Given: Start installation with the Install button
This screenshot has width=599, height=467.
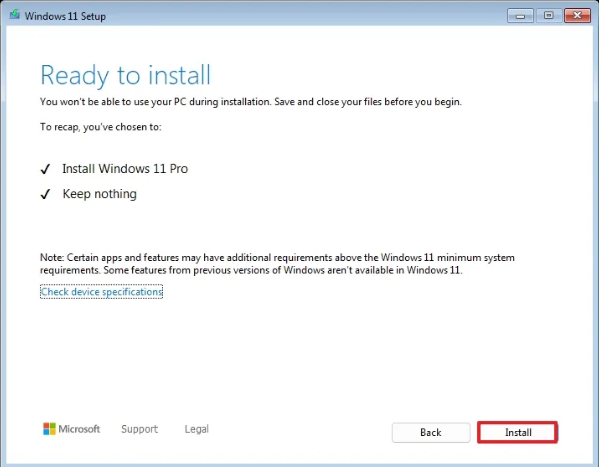Looking at the screenshot, I should tap(518, 432).
